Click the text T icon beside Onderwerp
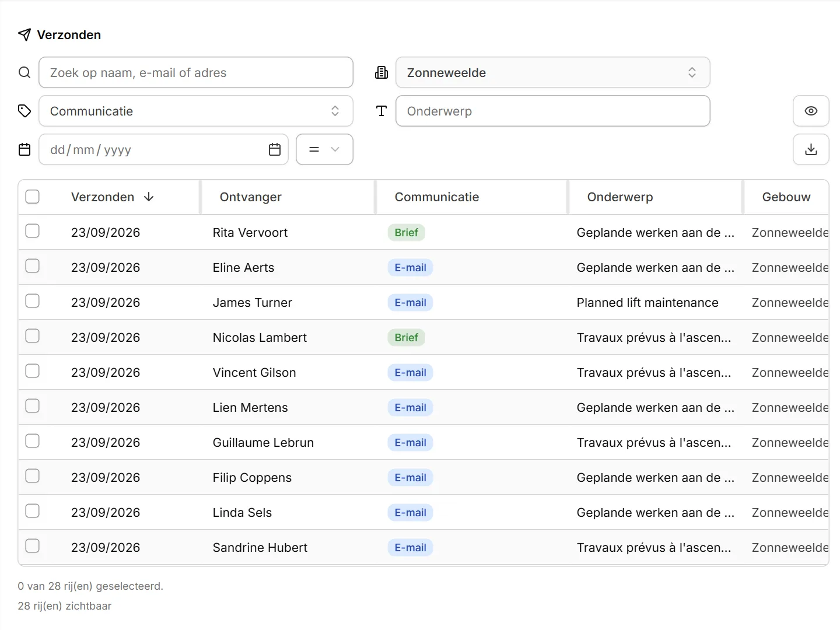840x630 pixels. pos(381,111)
